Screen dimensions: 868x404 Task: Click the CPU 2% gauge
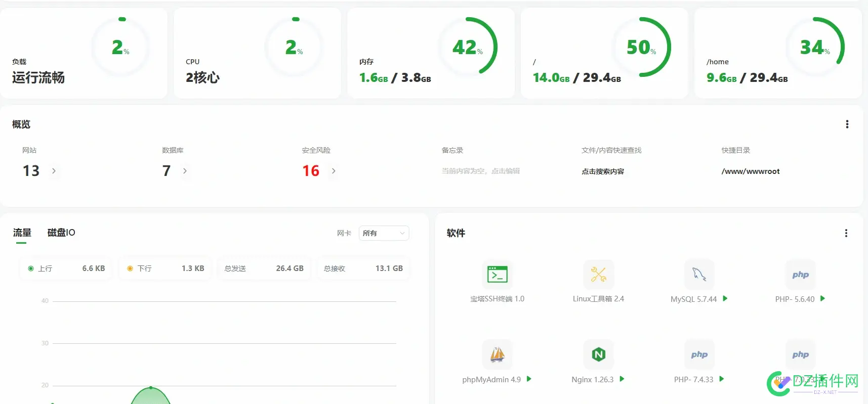coord(295,47)
